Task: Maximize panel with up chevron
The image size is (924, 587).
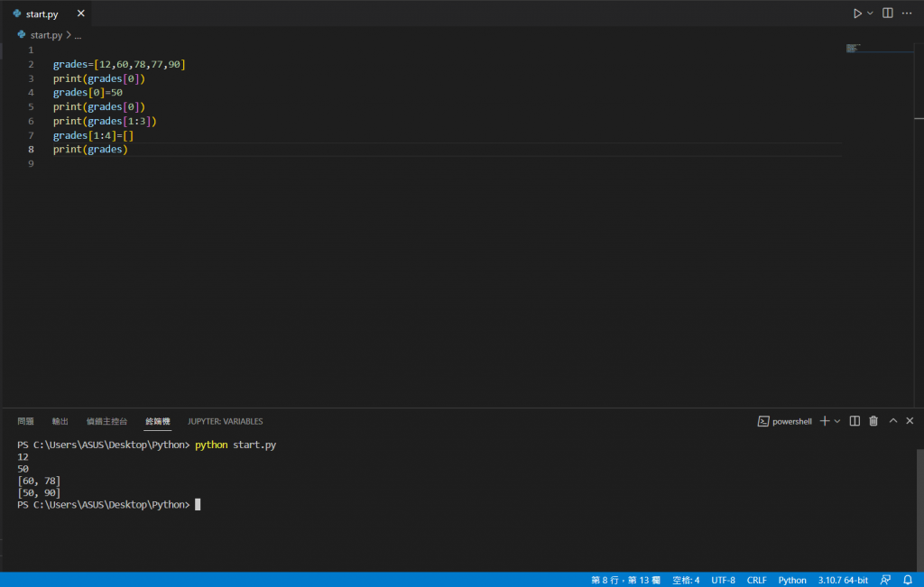Action: point(893,421)
